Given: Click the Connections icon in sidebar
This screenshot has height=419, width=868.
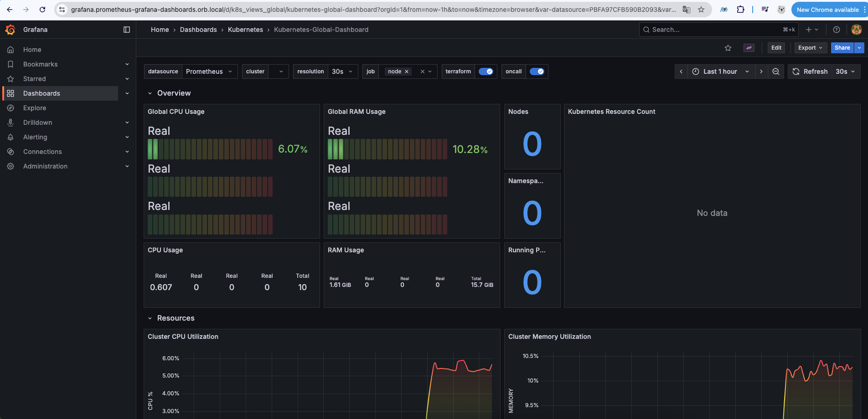Looking at the screenshot, I should tap(10, 152).
